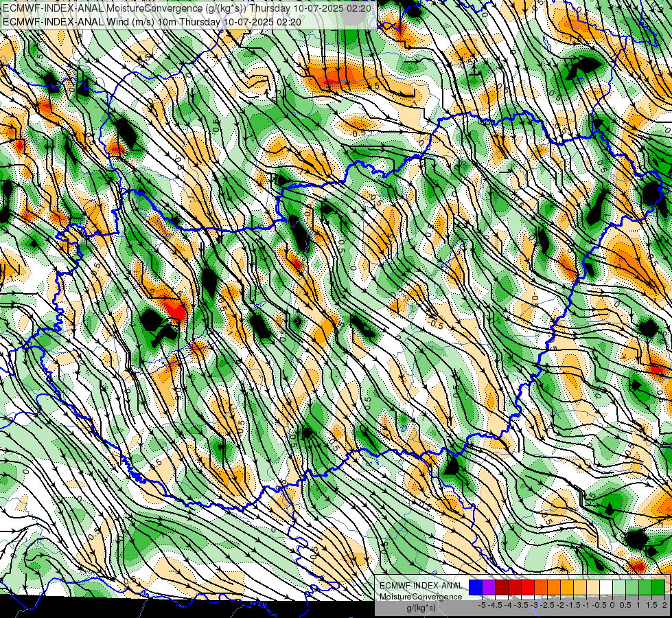Viewport: 672px width, 618px height.
Task: Select the purple legend color swatch
Action: [x=489, y=587]
